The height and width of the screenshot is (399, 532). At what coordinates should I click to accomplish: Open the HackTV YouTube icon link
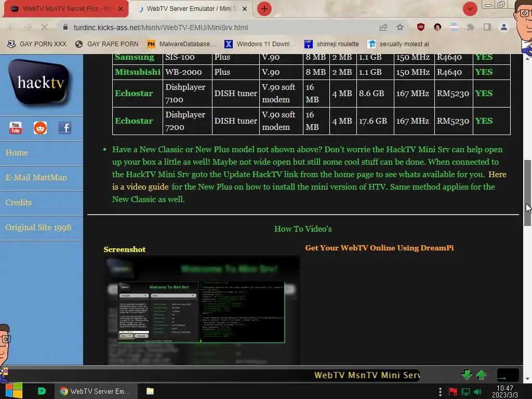15,128
